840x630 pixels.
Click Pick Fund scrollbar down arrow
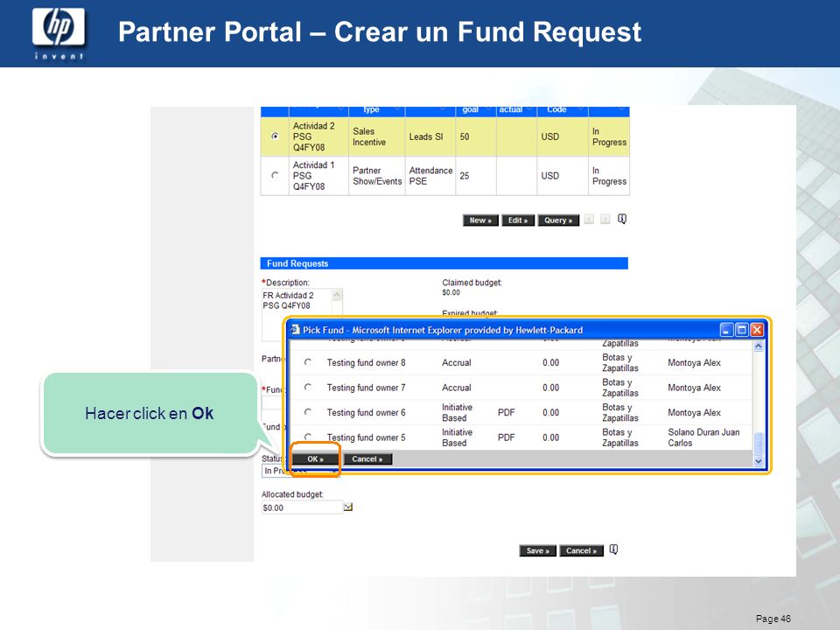(x=758, y=461)
